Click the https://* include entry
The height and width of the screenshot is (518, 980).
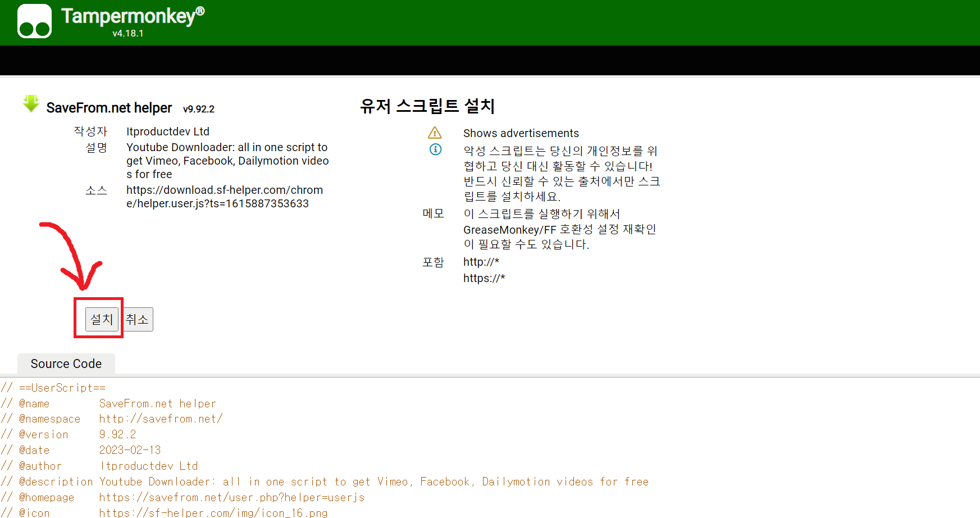484,278
